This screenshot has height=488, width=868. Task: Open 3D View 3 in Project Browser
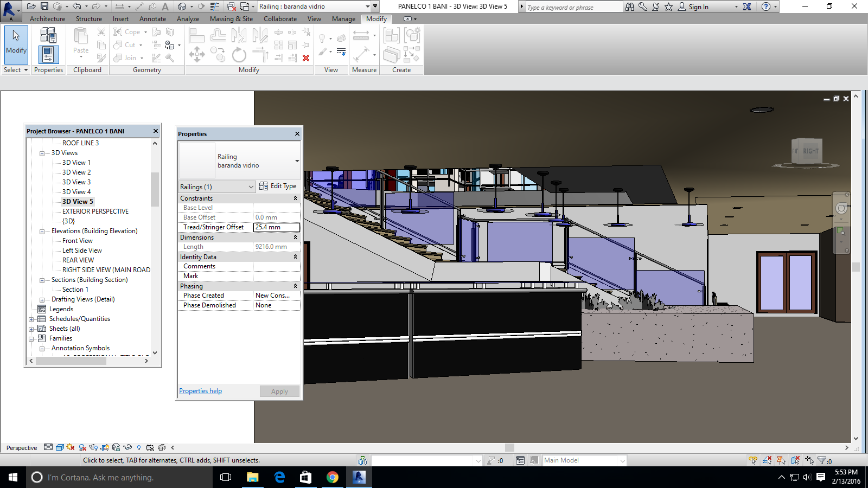tap(76, 182)
